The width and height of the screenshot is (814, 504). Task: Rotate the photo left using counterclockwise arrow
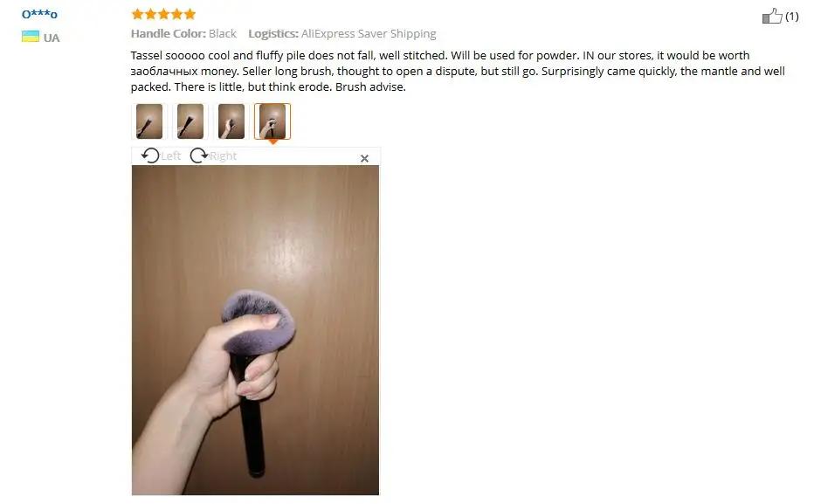point(150,155)
